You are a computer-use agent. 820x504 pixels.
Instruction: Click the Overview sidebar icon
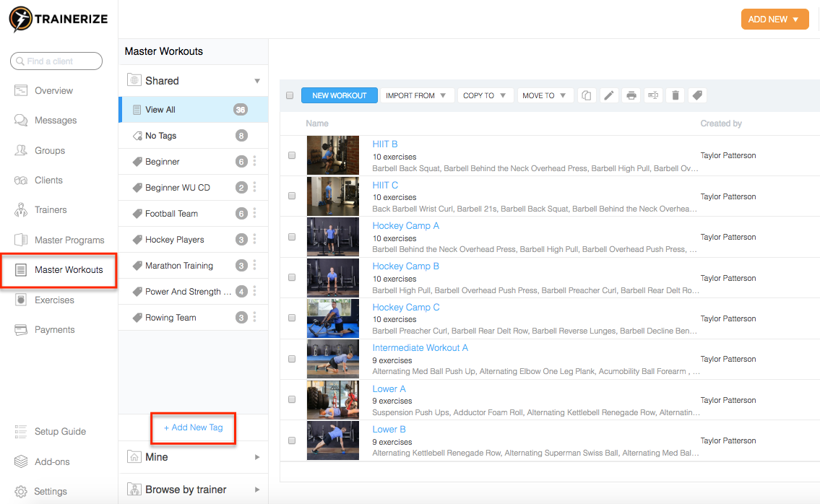[21, 90]
